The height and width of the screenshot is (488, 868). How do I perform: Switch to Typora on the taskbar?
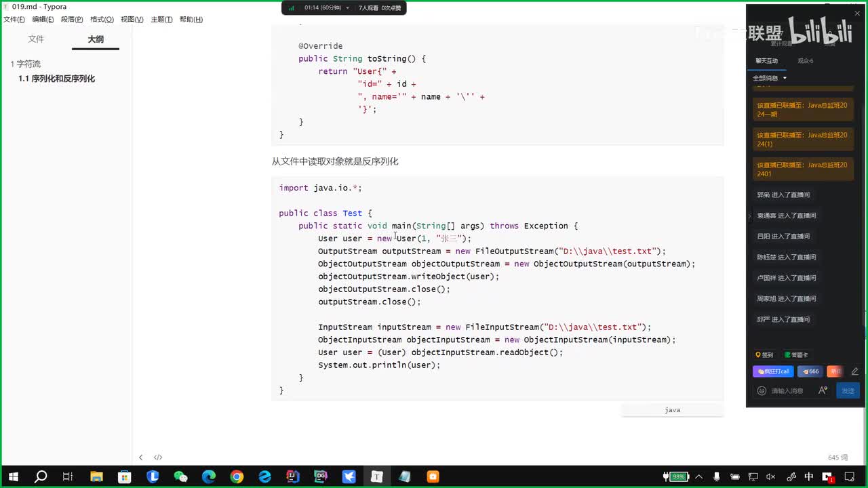[x=377, y=476]
